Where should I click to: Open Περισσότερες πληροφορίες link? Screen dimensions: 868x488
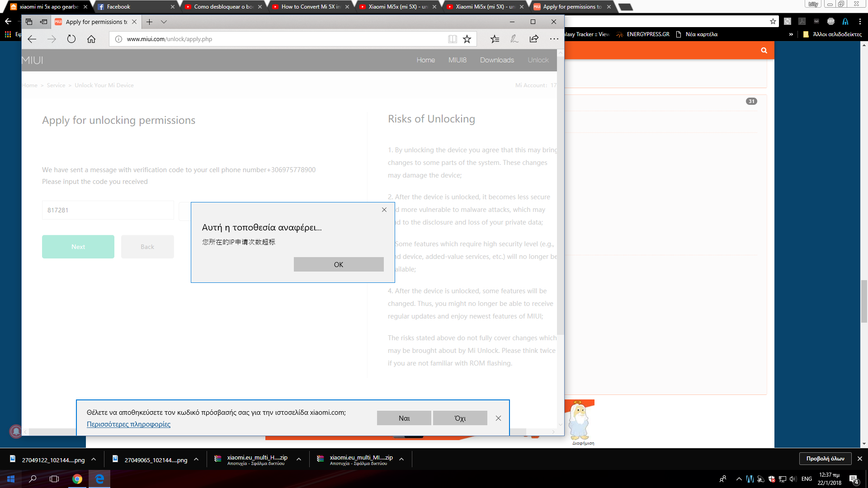[x=128, y=424]
